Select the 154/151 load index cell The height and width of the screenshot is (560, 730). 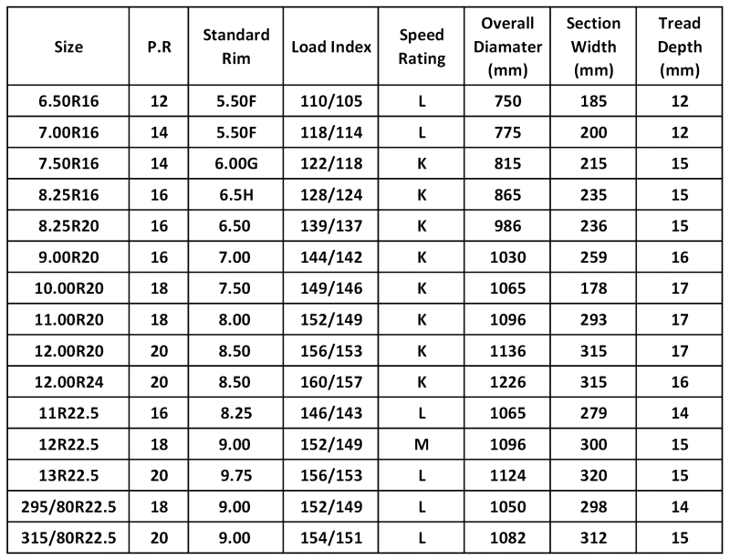point(331,538)
